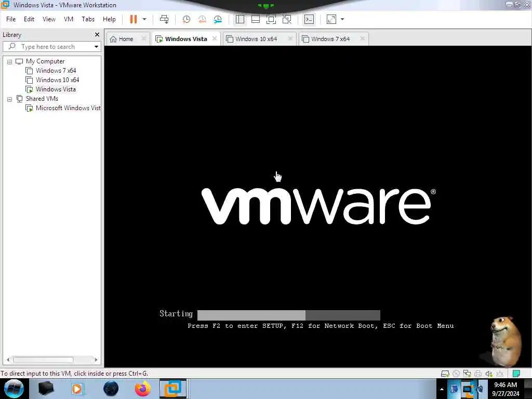Image resolution: width=532 pixels, height=399 pixels.
Task: Close the Windows 10 x64 tab
Action: pos(290,38)
